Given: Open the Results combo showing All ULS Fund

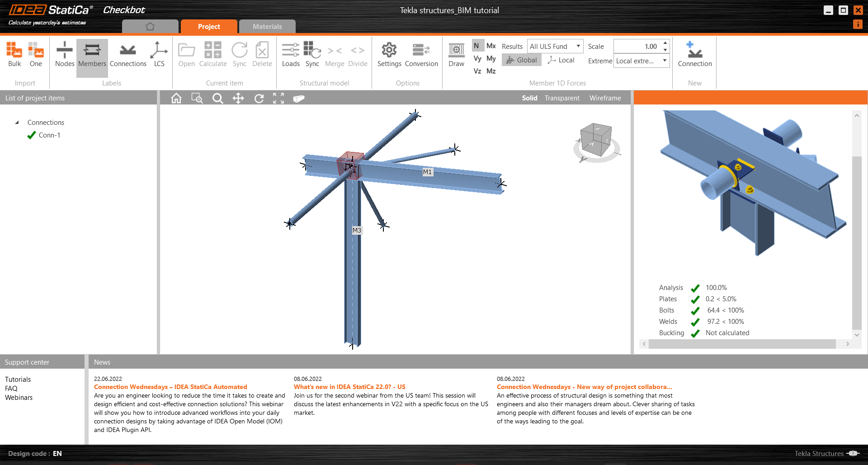Looking at the screenshot, I should coord(555,46).
